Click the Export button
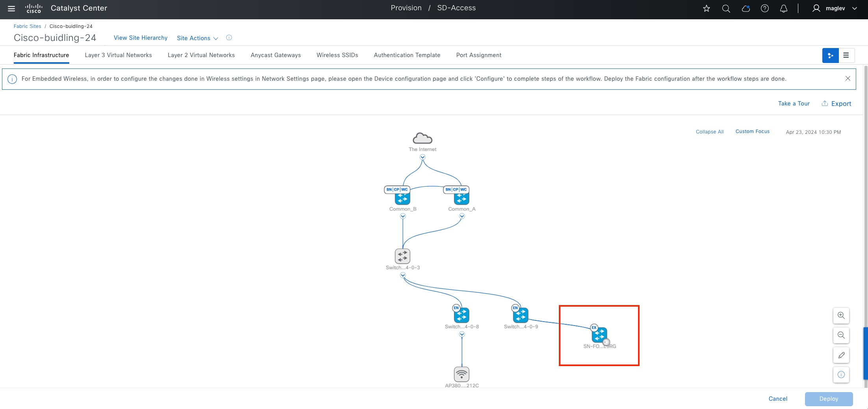This screenshot has width=868, height=409. tap(836, 104)
